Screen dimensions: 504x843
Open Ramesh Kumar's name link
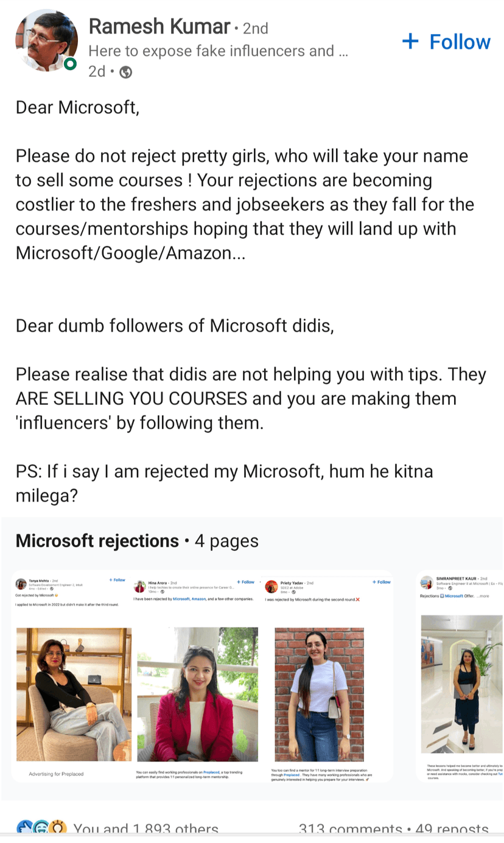point(159,27)
